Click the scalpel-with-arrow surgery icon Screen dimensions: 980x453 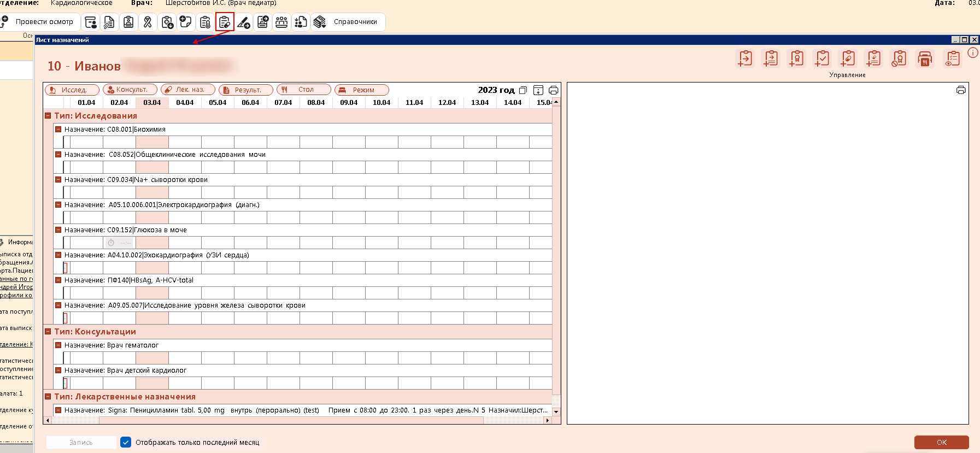click(x=244, y=22)
